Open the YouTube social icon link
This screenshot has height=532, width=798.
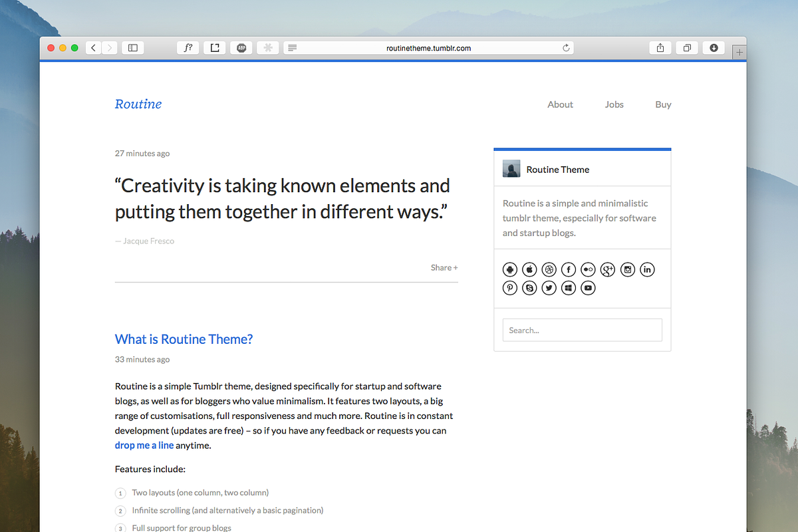click(x=588, y=288)
